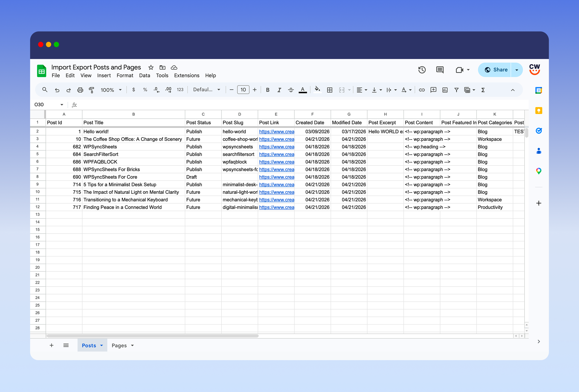
Task: Click the cloud document status icon
Action: (x=174, y=67)
